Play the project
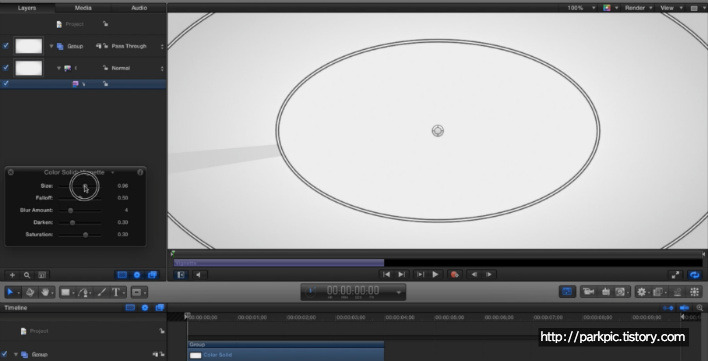 coord(435,274)
